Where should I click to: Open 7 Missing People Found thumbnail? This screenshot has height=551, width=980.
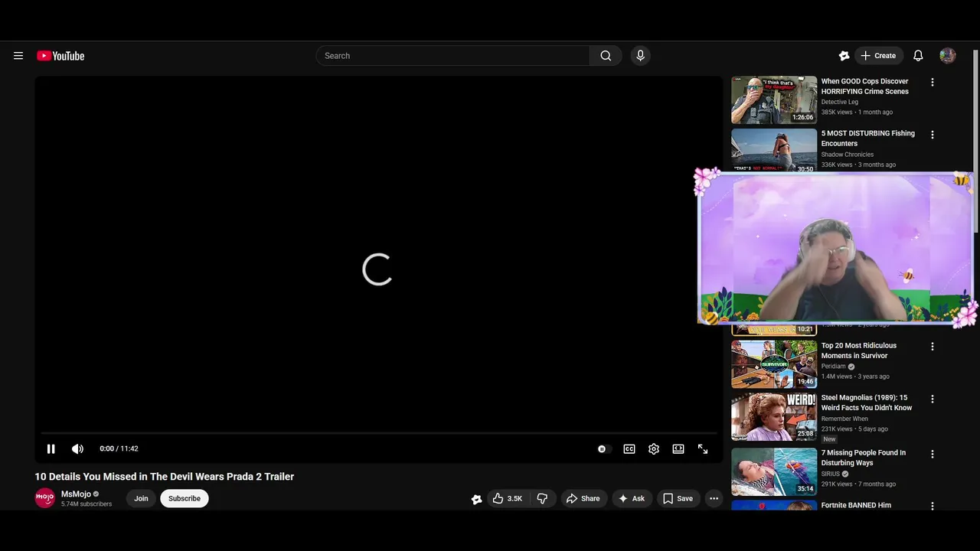point(774,472)
